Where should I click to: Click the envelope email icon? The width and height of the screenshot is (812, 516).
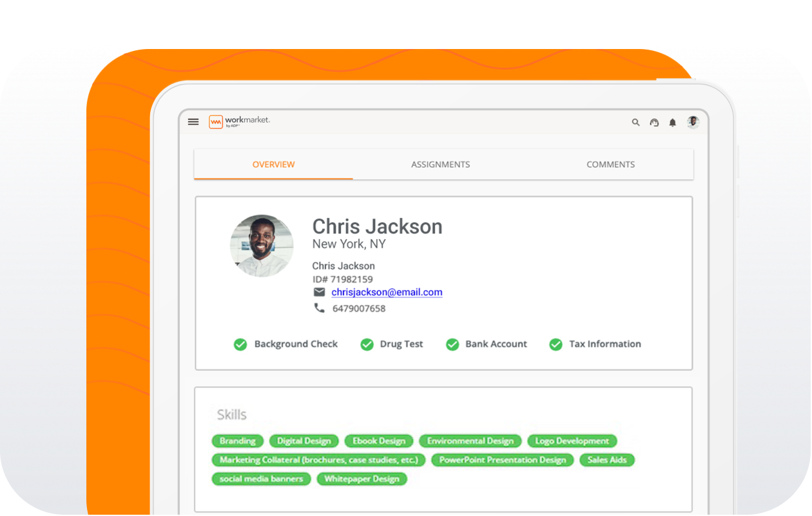(319, 292)
